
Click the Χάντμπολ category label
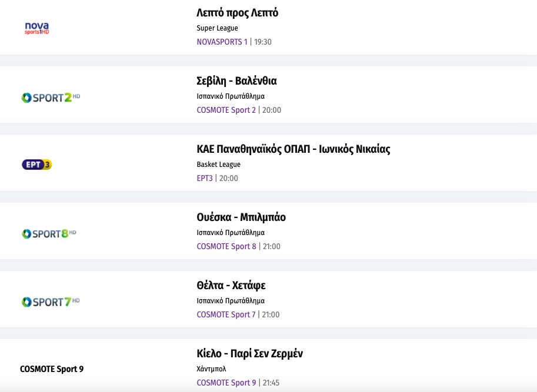click(x=211, y=369)
